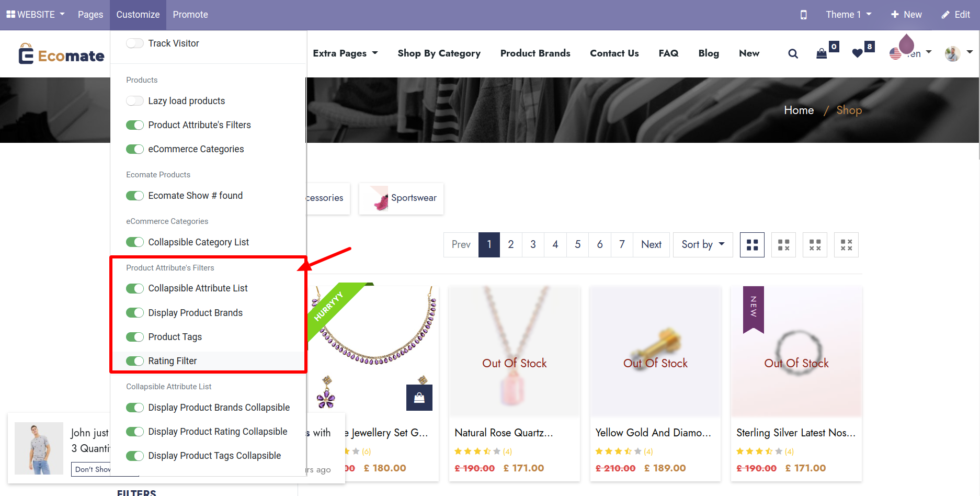980x496 pixels.
Task: Click the plus New icon
Action: click(x=895, y=15)
